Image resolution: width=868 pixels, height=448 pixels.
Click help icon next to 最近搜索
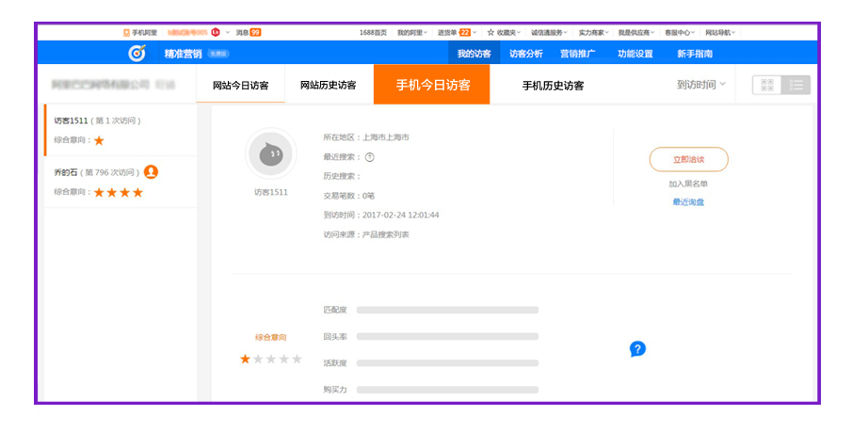(x=370, y=157)
